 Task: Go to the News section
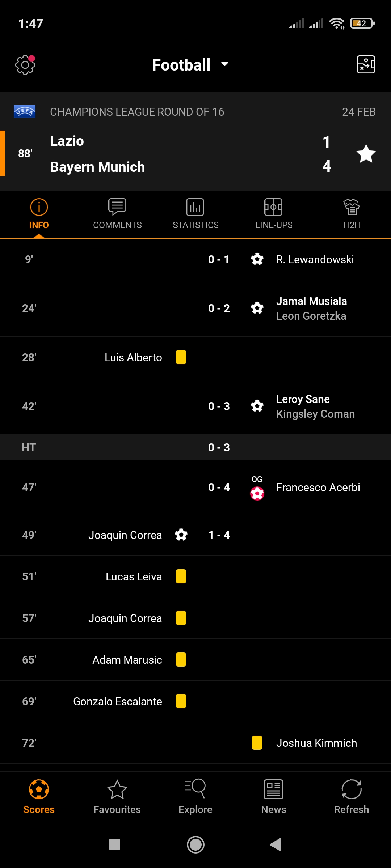(x=274, y=796)
